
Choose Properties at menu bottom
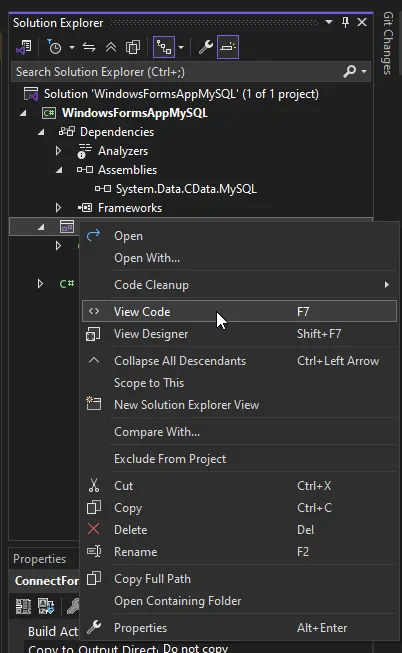pos(239,628)
